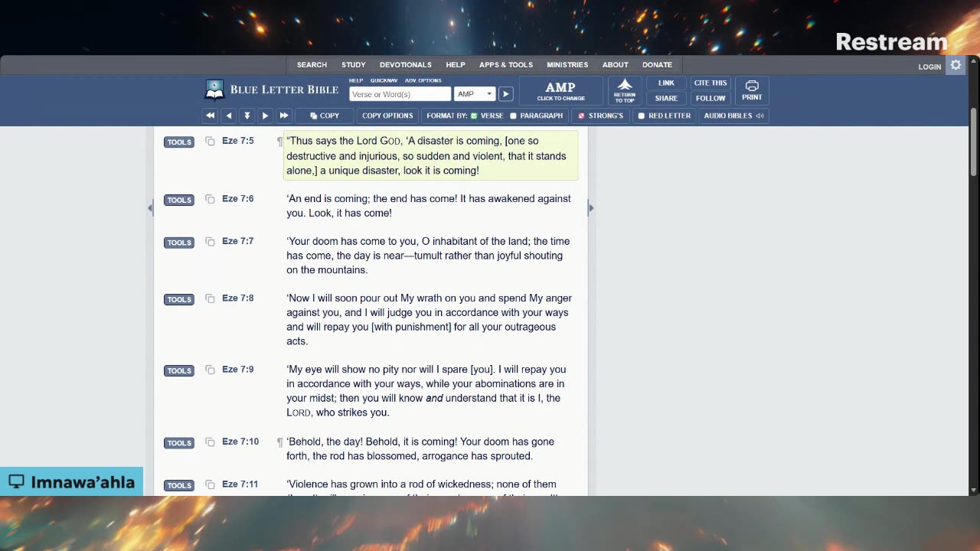Open the Help menu in the top navigation
Image resolution: width=980 pixels, height=551 pixels.
click(x=456, y=65)
